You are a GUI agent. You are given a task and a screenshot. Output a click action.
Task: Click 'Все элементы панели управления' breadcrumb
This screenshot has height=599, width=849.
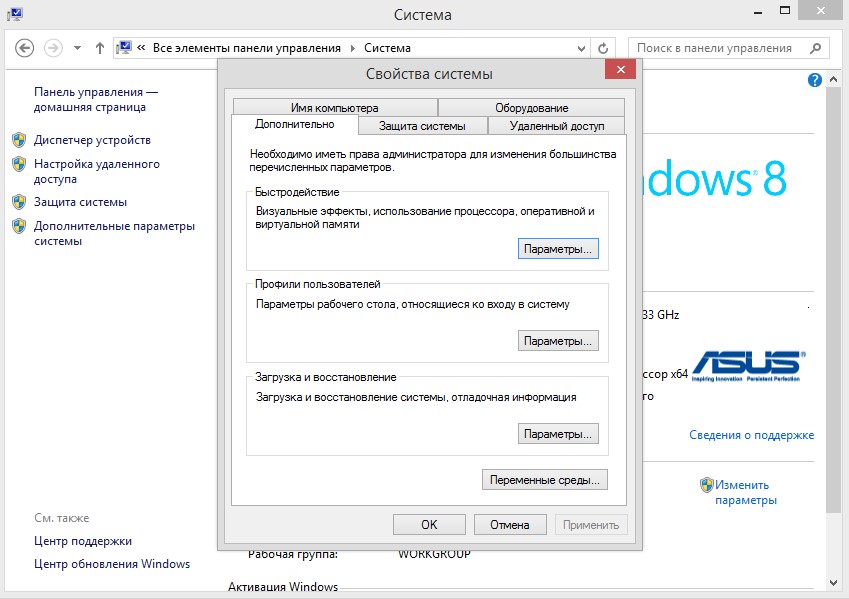tap(246, 48)
